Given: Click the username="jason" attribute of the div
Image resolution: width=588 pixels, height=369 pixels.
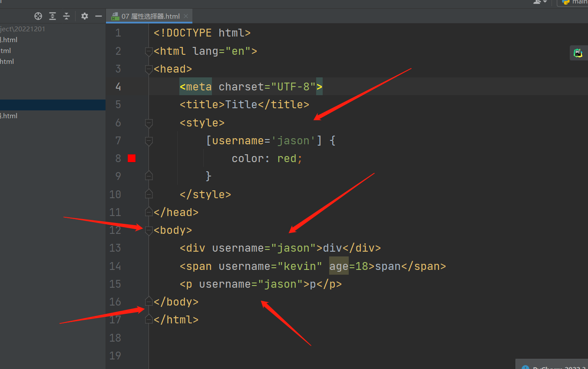Looking at the screenshot, I should pos(264,248).
